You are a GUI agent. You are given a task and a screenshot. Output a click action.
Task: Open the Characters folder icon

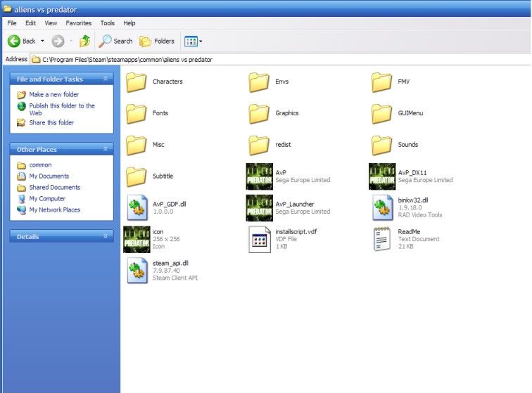click(137, 82)
